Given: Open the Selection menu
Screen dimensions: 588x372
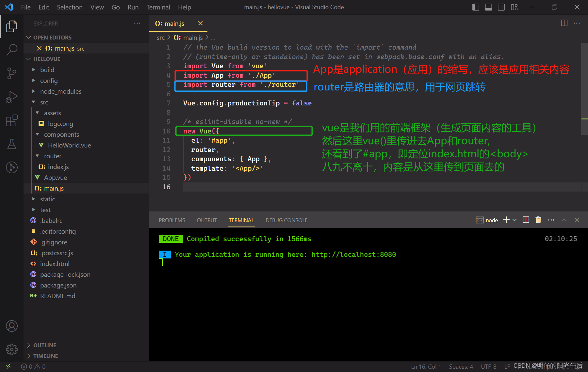Looking at the screenshot, I should point(70,7).
